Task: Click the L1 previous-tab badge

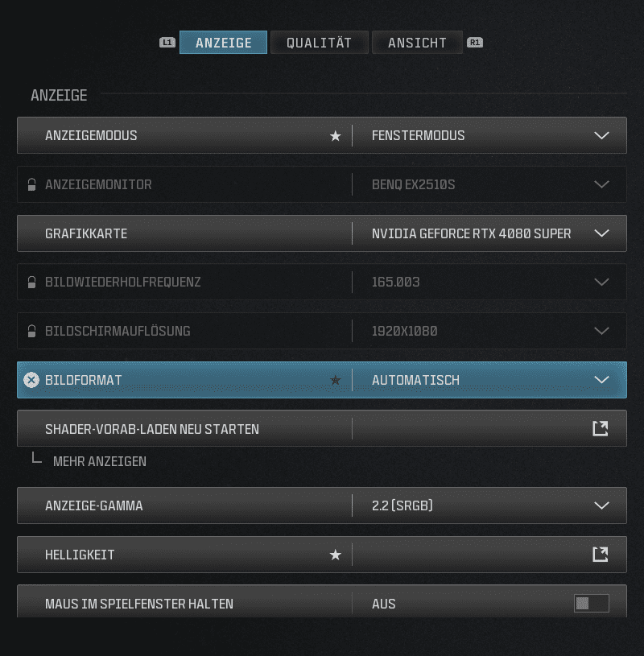Action: click(167, 42)
